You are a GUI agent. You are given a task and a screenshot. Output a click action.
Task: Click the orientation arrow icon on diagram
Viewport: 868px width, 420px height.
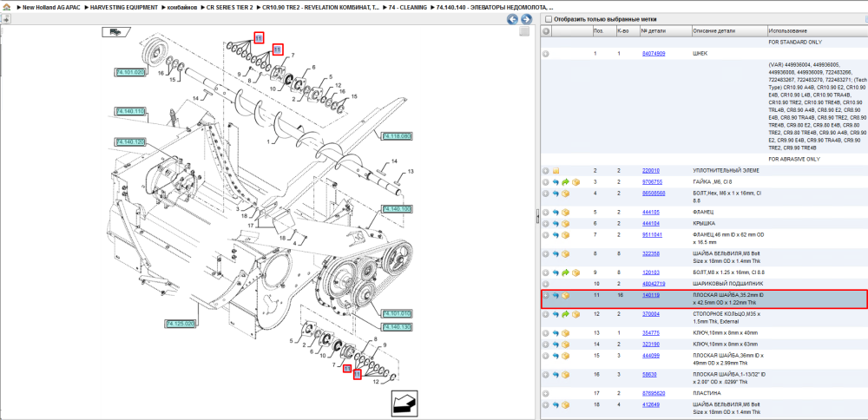[404, 404]
